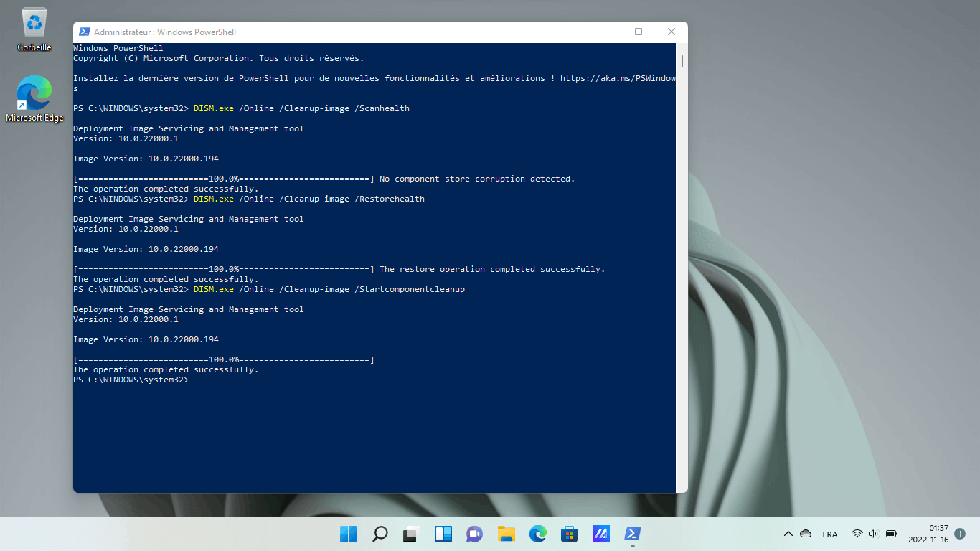Open the Windows Start menu

coord(348,534)
